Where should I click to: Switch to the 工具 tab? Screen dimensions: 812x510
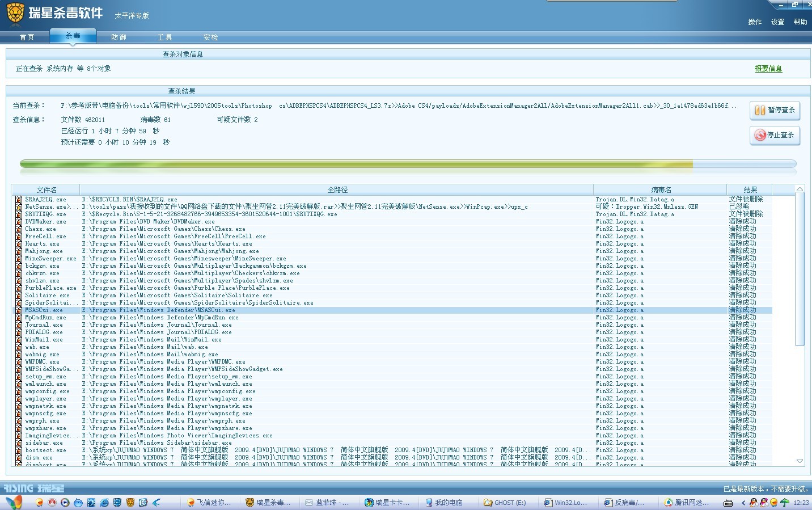click(164, 37)
